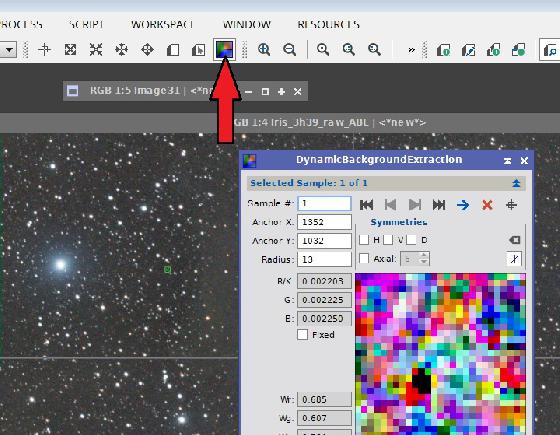Click the last magnifier icon before the » chevron
The width and height of the screenshot is (560, 435).
(374, 49)
